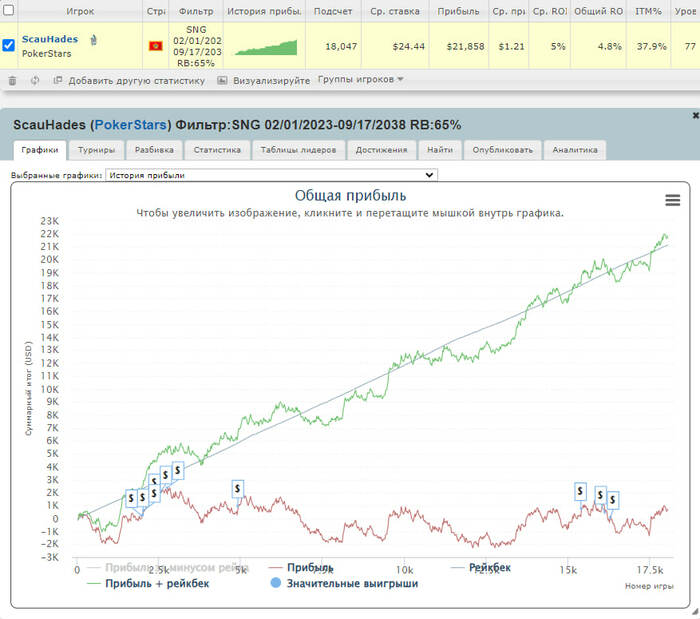Sort by the Прибыль column header

point(458,11)
